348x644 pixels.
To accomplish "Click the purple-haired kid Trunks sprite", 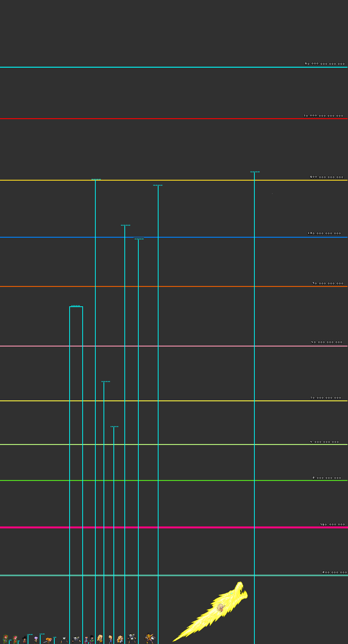I will point(36,640).
